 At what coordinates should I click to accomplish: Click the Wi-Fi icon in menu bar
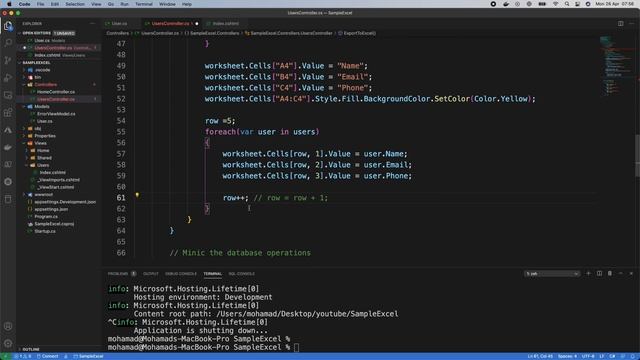(x=556, y=4)
